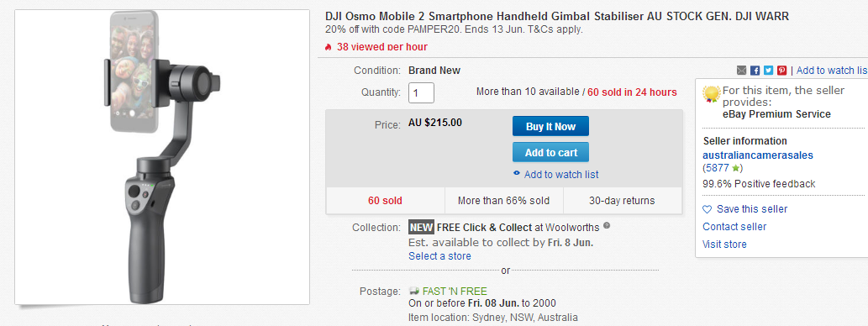Open the DJI Osmo Mobile 2 product image
The image size is (868, 326).
coord(162,156)
